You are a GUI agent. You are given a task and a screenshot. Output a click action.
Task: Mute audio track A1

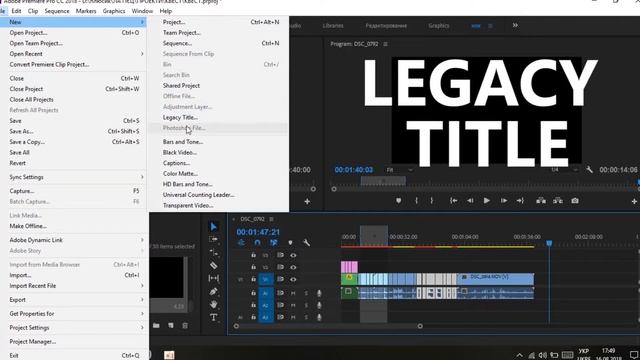click(x=293, y=293)
